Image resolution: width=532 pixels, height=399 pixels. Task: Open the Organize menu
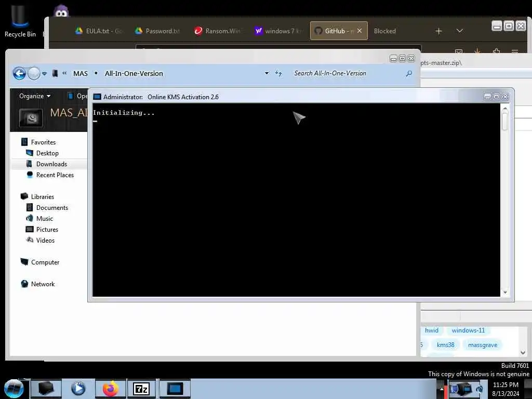[x=35, y=96]
